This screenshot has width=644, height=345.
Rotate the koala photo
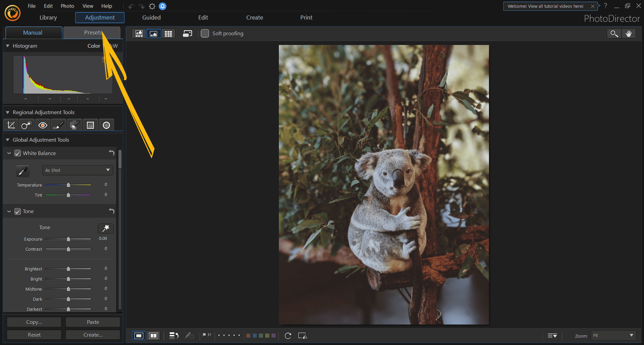(288, 336)
